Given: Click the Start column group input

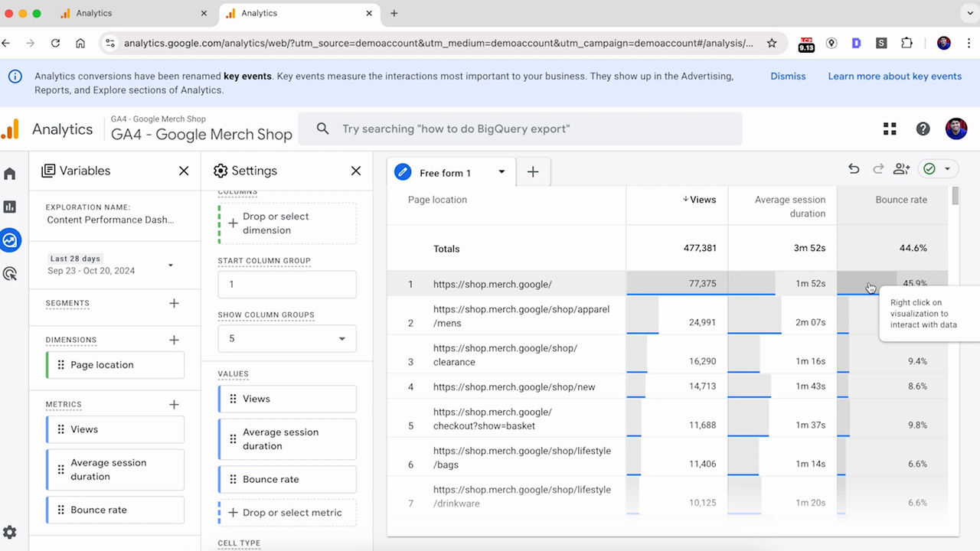Looking at the screenshot, I should (287, 284).
